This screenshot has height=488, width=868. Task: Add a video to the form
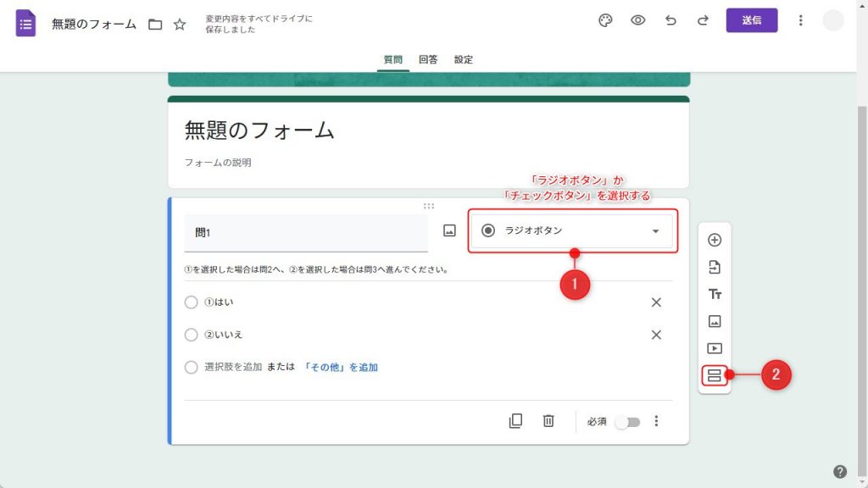[715, 348]
